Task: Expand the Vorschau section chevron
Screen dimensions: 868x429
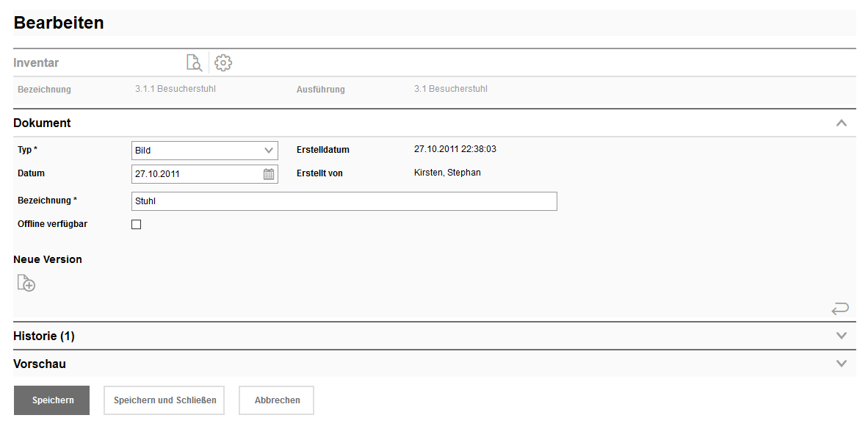Action: pos(842,363)
